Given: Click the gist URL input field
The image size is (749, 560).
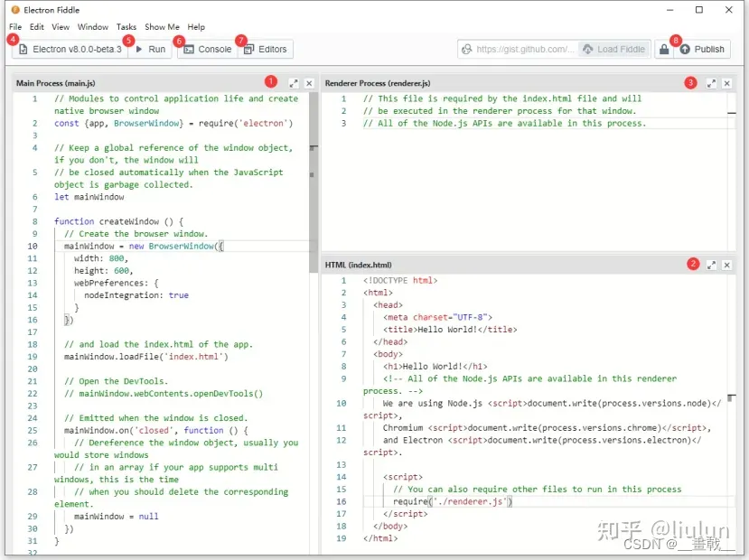Looking at the screenshot, I should click(x=526, y=49).
